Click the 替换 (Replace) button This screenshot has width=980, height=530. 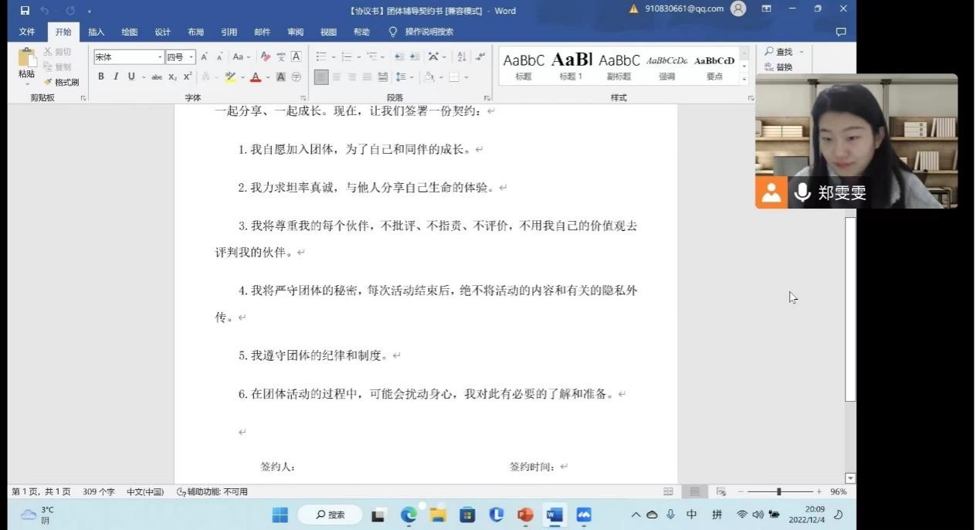tap(779, 67)
